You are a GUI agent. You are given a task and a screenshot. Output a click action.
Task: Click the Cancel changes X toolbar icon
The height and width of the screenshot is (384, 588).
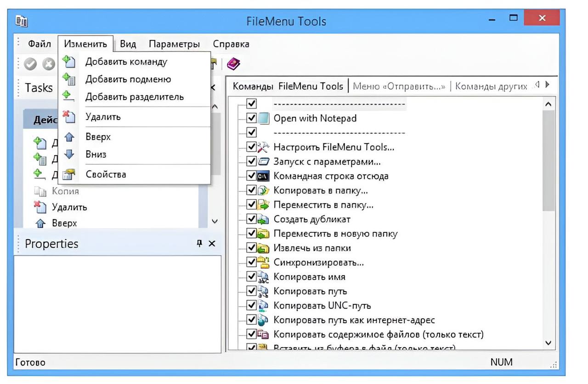(48, 64)
